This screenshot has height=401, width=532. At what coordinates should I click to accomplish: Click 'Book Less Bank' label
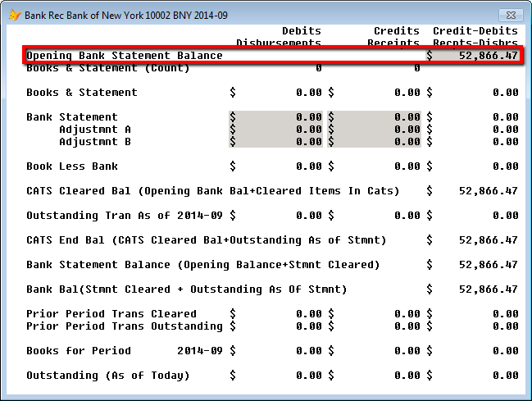pos(72,166)
